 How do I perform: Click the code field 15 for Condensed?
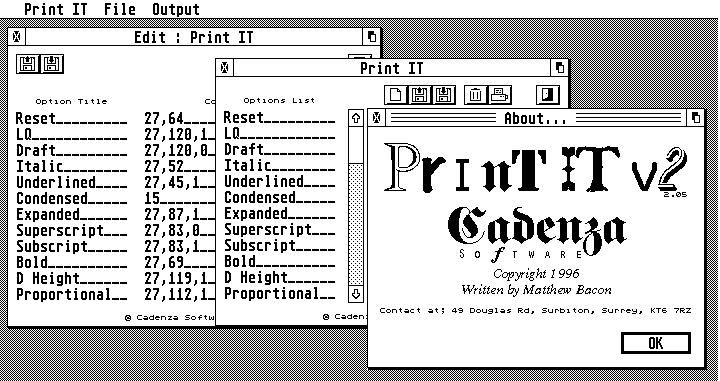(180, 199)
